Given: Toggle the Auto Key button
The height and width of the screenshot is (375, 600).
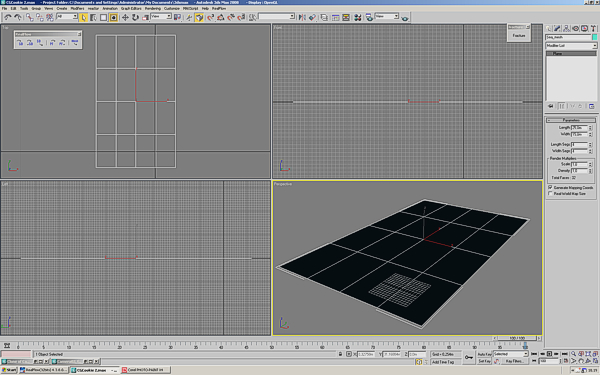Looking at the screenshot, I should (484, 354).
